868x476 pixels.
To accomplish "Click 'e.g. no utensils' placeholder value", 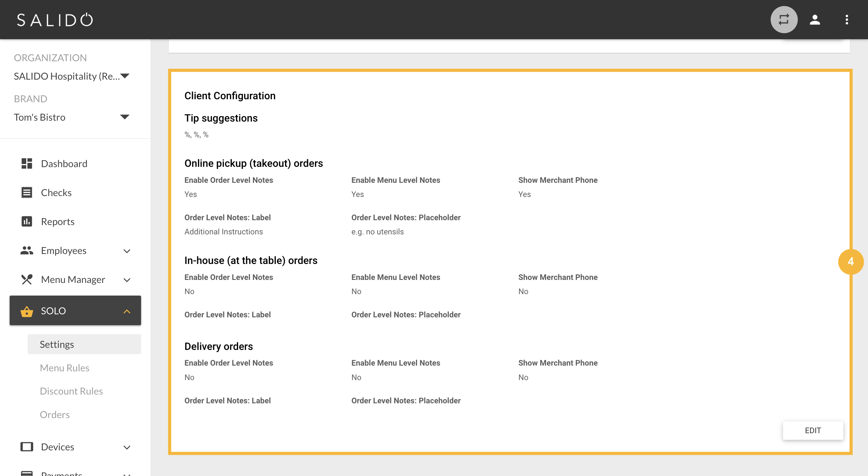I will (377, 232).
